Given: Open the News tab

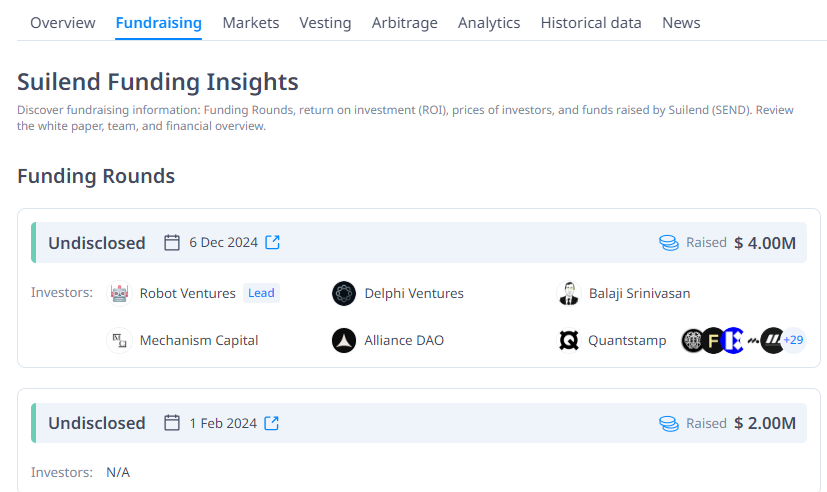Looking at the screenshot, I should pos(681,23).
